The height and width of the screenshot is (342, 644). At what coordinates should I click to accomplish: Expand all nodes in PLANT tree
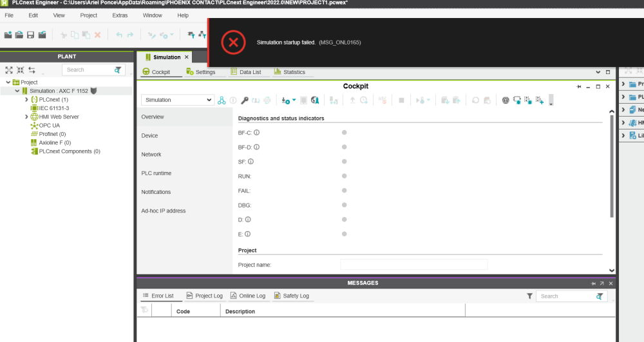click(x=9, y=70)
